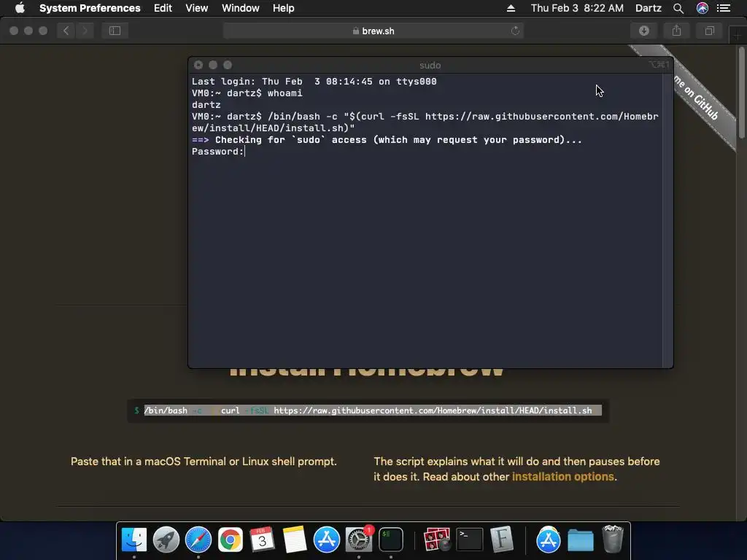
Task: Open Safari compass icon in dock
Action: pyautogui.click(x=198, y=540)
